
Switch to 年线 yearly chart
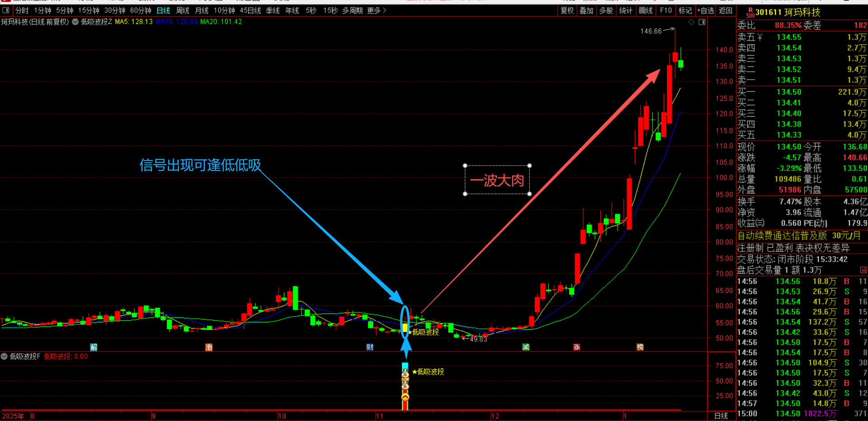292,10
